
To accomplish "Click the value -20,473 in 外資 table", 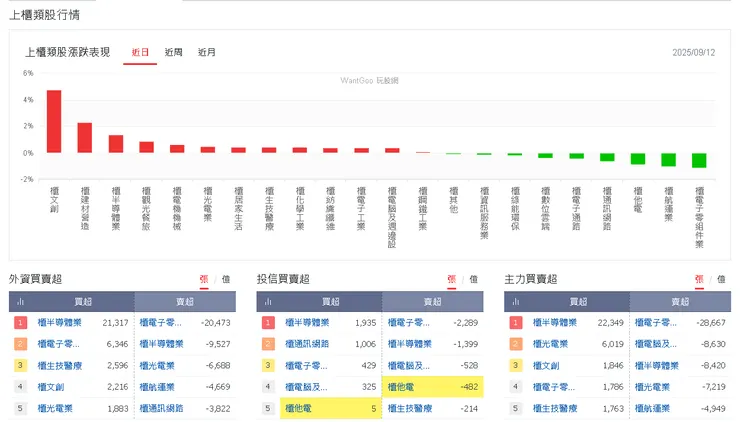I will [216, 323].
